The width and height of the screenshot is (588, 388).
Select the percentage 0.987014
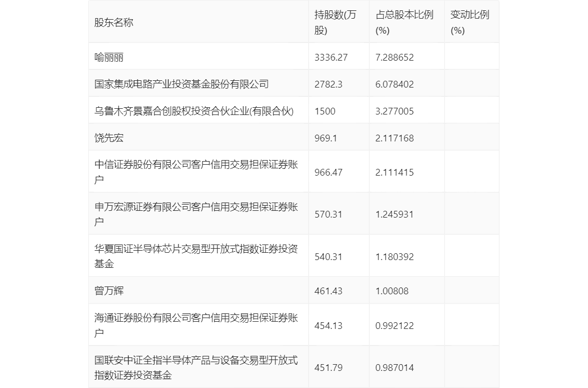point(395,368)
